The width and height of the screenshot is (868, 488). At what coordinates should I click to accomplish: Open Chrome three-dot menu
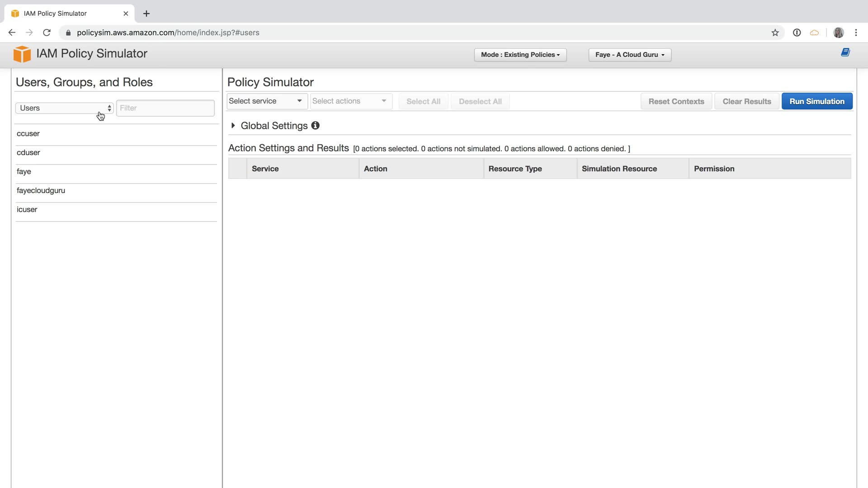856,33
